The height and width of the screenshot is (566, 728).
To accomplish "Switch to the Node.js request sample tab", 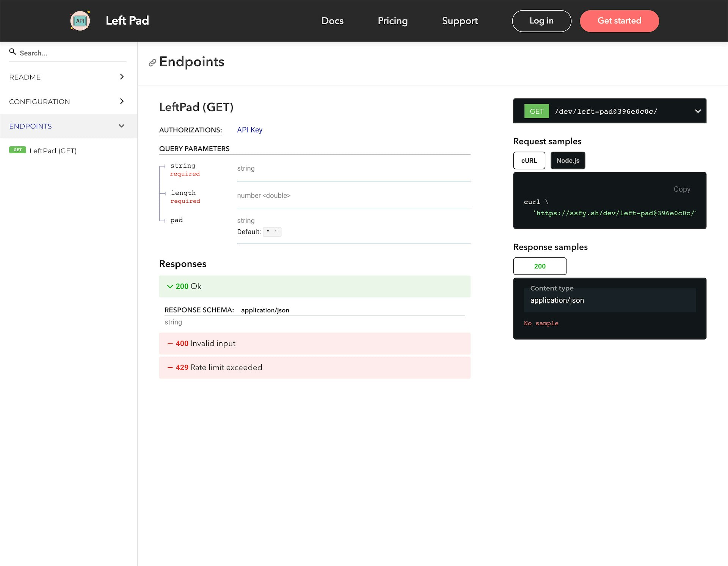I will click(x=568, y=160).
